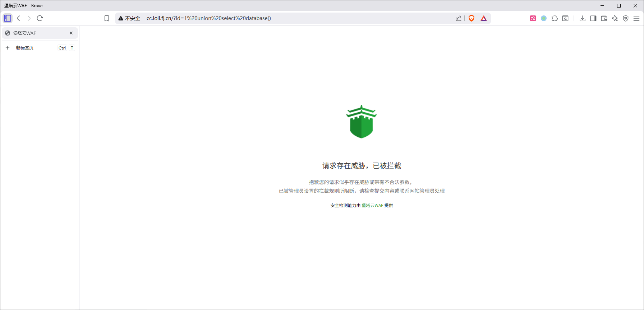Reload the current page
The width and height of the screenshot is (644, 310).
click(x=40, y=18)
